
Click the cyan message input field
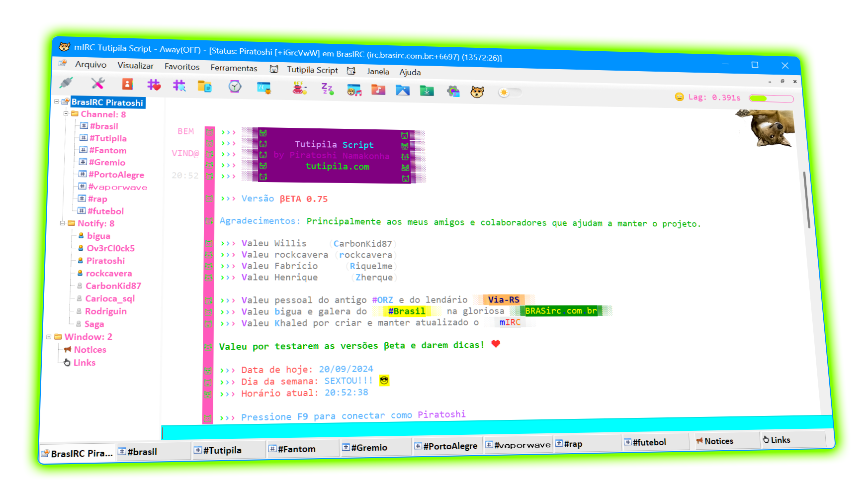pos(497,427)
